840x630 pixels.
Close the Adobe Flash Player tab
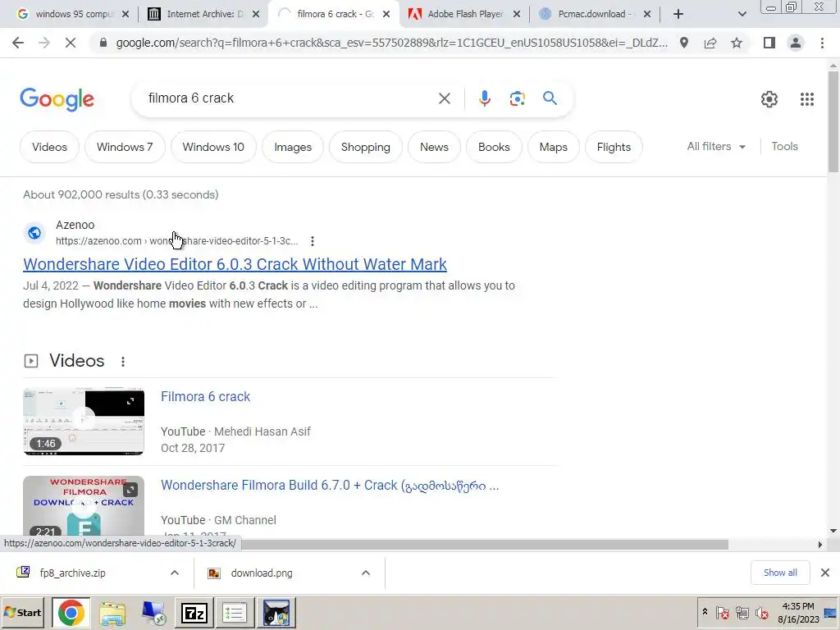[517, 14]
